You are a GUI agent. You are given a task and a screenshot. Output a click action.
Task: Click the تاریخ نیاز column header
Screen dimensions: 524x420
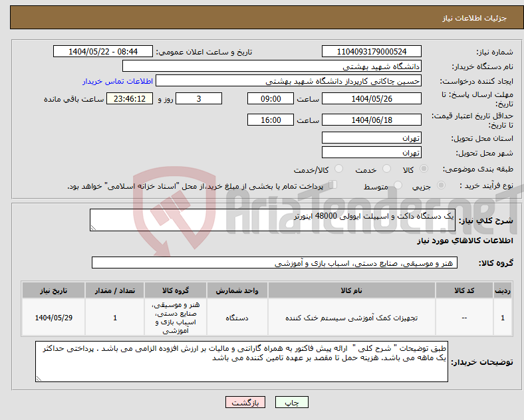pos(53,290)
